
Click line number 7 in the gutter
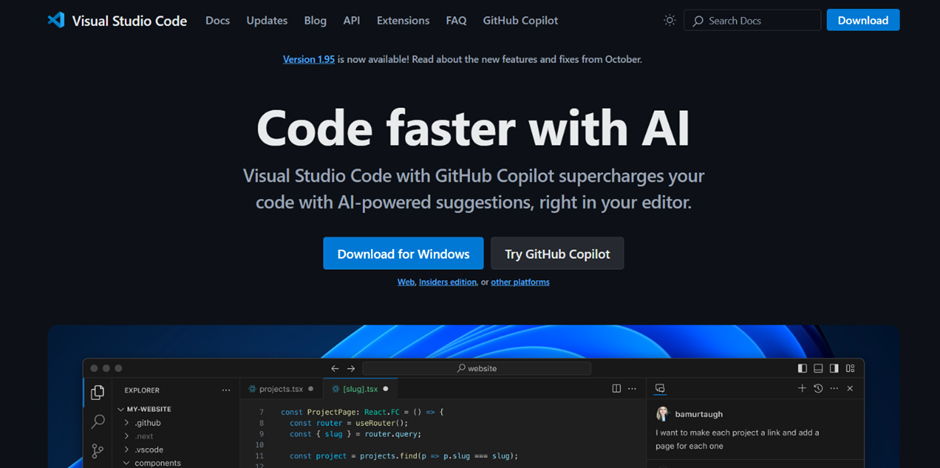[x=261, y=412]
